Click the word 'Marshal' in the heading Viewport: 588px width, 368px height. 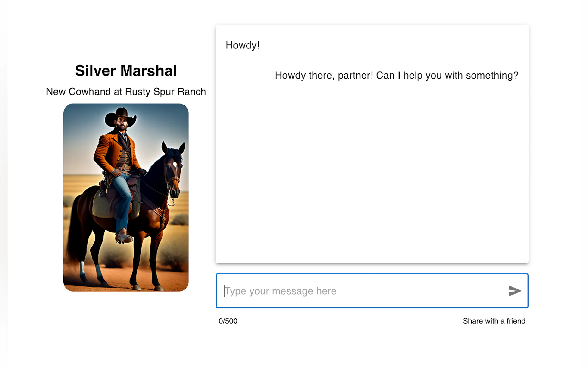click(148, 71)
